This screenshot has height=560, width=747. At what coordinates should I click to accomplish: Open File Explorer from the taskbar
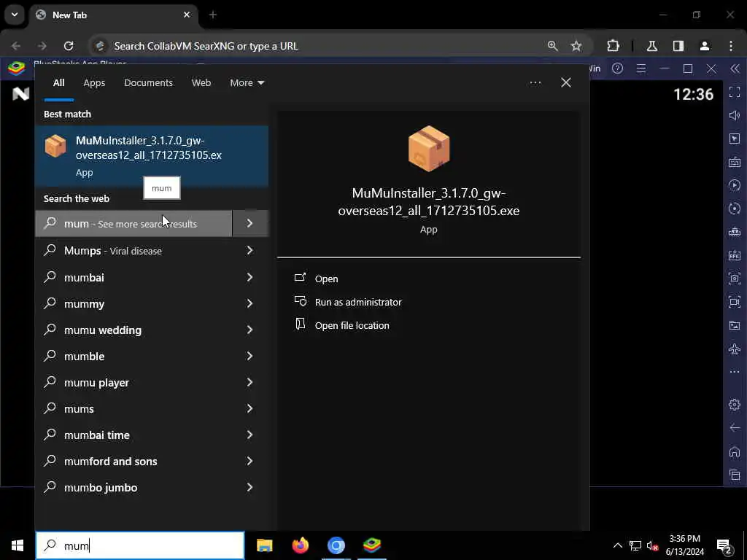pos(264,545)
